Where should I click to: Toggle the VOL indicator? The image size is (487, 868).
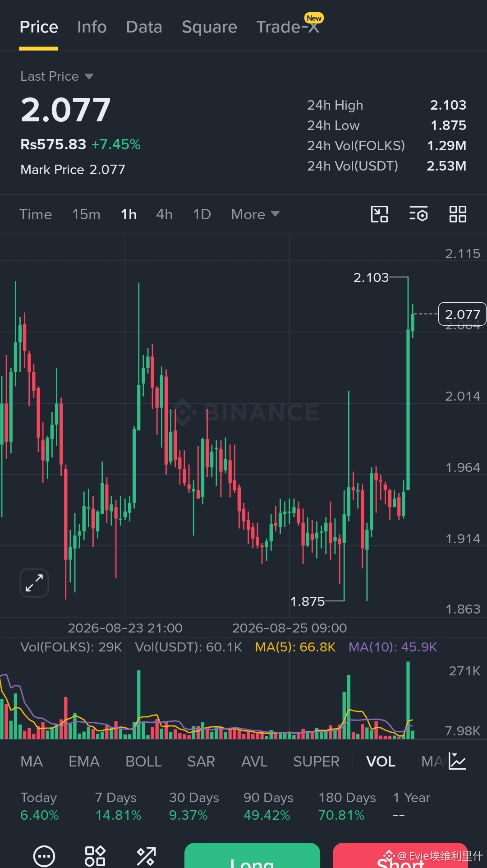(x=381, y=762)
